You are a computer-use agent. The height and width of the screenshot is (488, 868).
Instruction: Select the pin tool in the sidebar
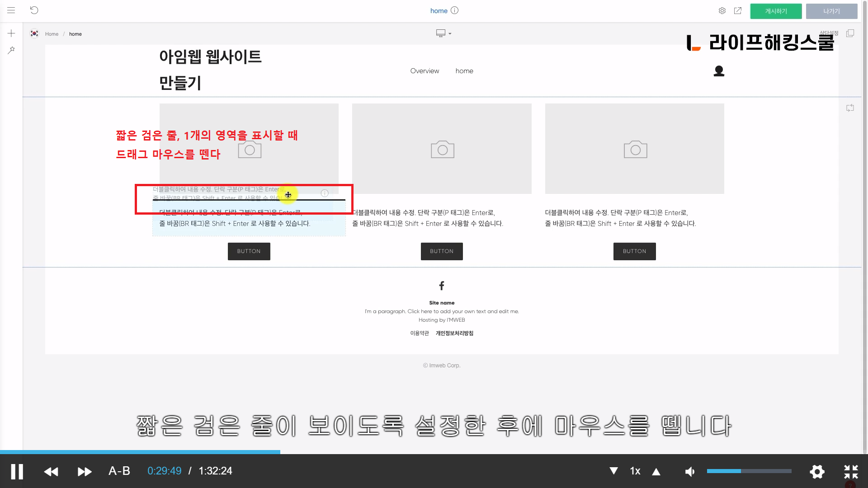click(x=11, y=50)
